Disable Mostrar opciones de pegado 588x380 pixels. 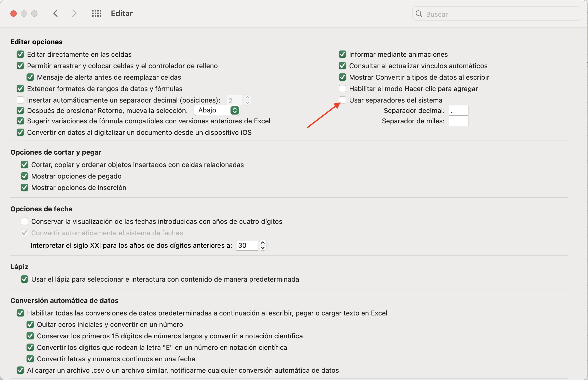24,176
